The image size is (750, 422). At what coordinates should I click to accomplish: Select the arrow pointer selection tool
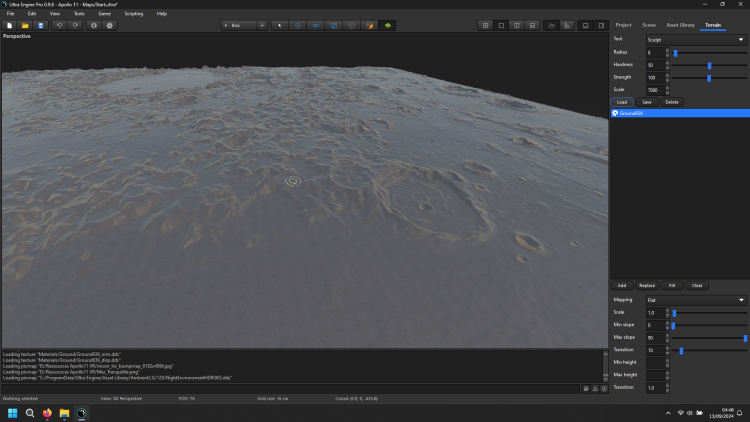pos(279,25)
